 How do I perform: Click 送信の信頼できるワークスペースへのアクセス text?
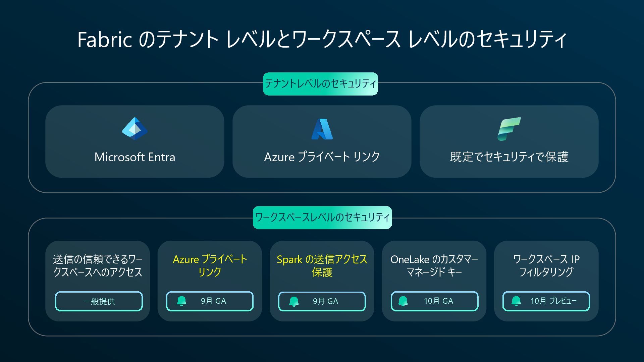click(x=98, y=265)
